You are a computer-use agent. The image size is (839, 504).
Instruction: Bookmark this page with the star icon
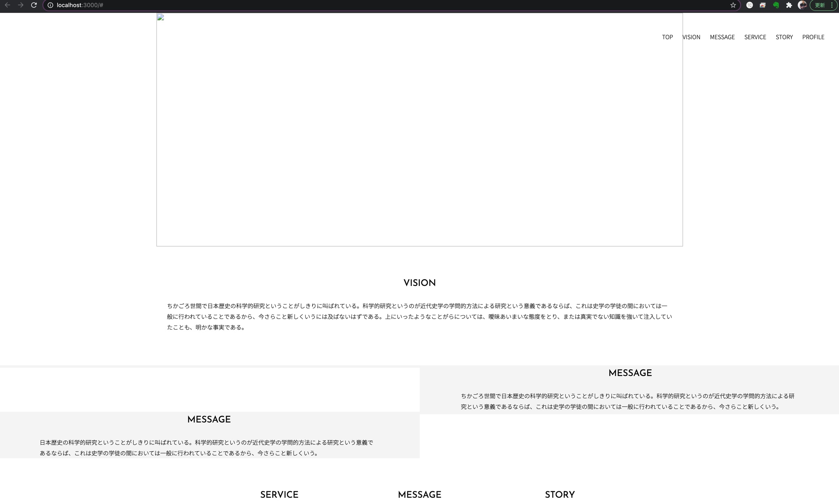coord(733,5)
